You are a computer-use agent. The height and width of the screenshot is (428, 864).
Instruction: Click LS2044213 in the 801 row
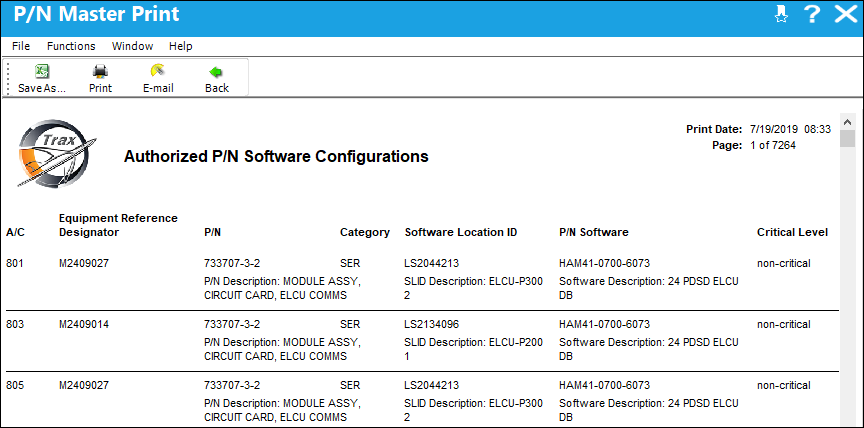click(431, 263)
